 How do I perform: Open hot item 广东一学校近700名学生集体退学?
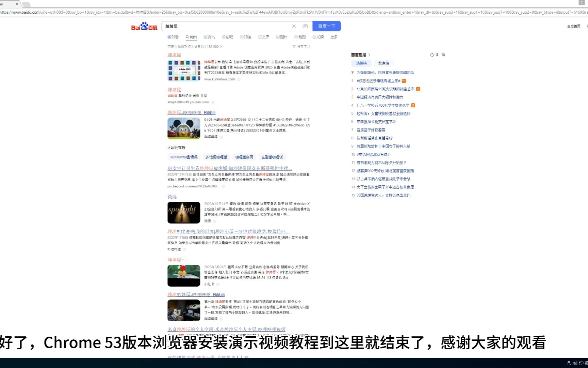click(x=383, y=105)
